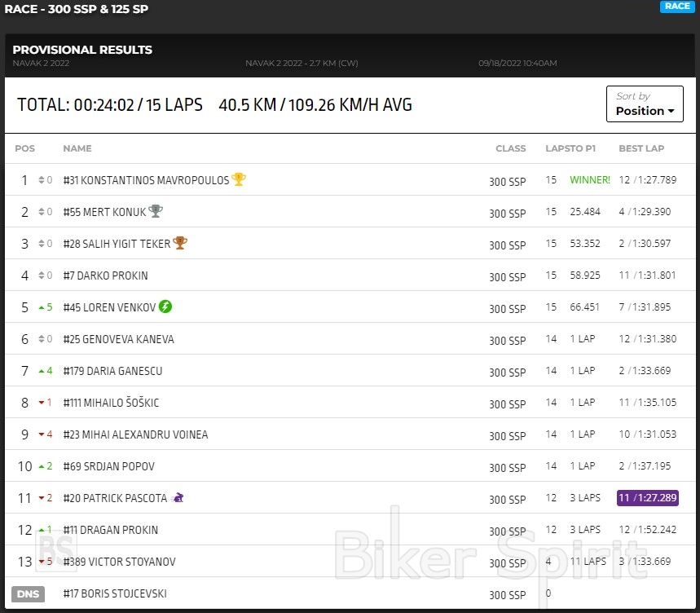Click the bronze trophy beside Salih Yigit Teker

coord(180,243)
